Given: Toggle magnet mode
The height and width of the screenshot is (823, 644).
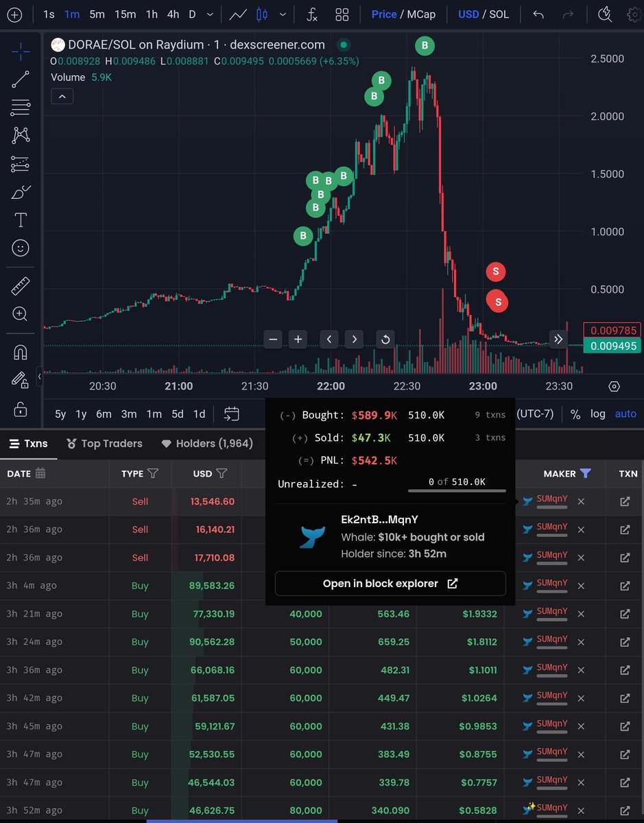Looking at the screenshot, I should pos(21,353).
